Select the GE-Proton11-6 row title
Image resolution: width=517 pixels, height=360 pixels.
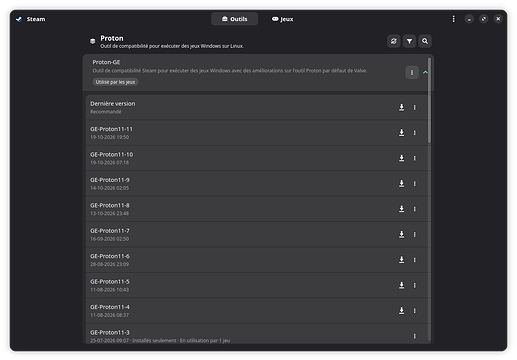[110, 256]
